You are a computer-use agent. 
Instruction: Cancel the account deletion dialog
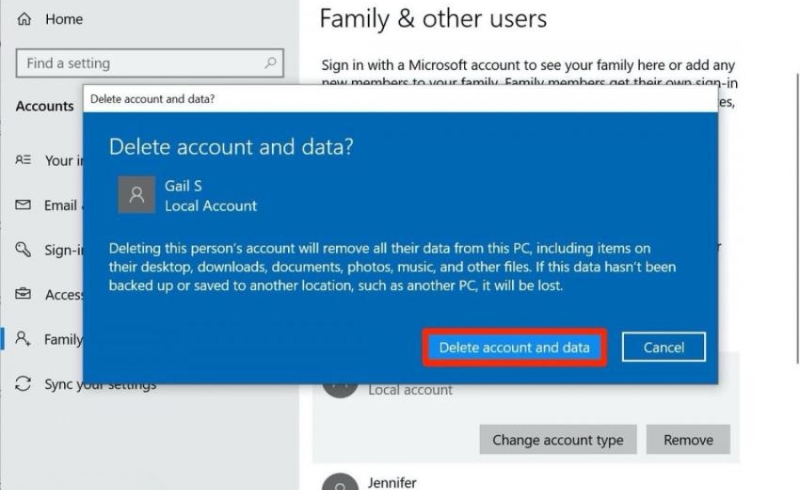(664, 347)
